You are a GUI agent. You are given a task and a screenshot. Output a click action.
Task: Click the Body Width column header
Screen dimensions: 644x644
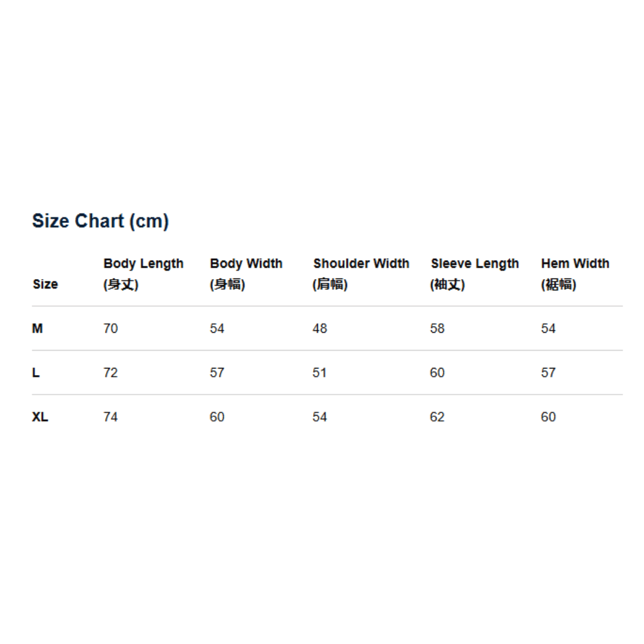246,274
